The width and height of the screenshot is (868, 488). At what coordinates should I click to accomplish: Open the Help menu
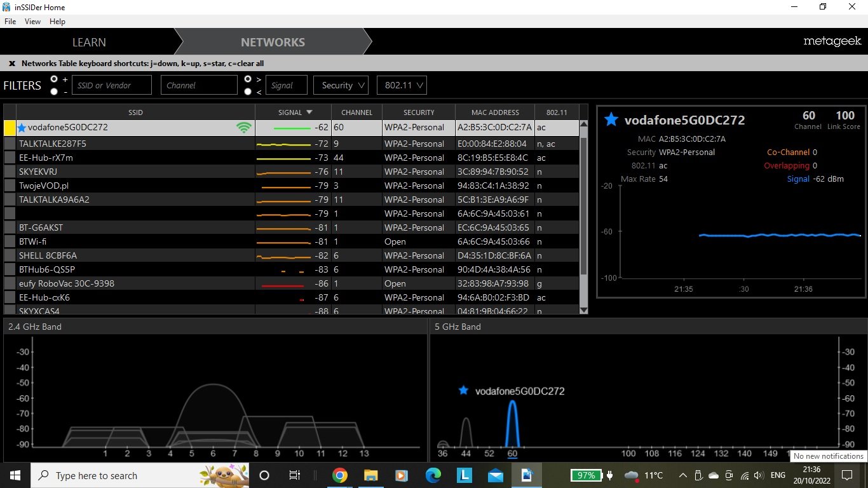click(57, 22)
